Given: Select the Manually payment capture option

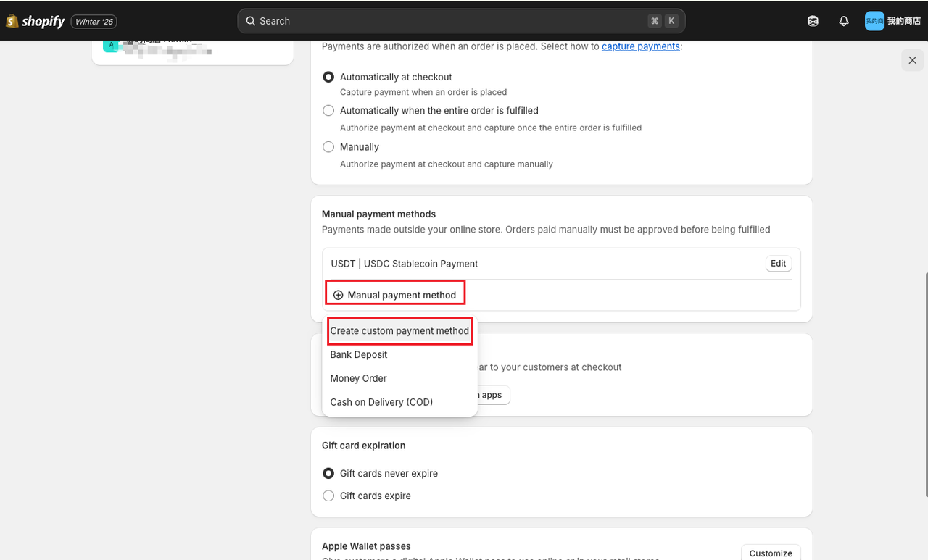Looking at the screenshot, I should click(328, 146).
